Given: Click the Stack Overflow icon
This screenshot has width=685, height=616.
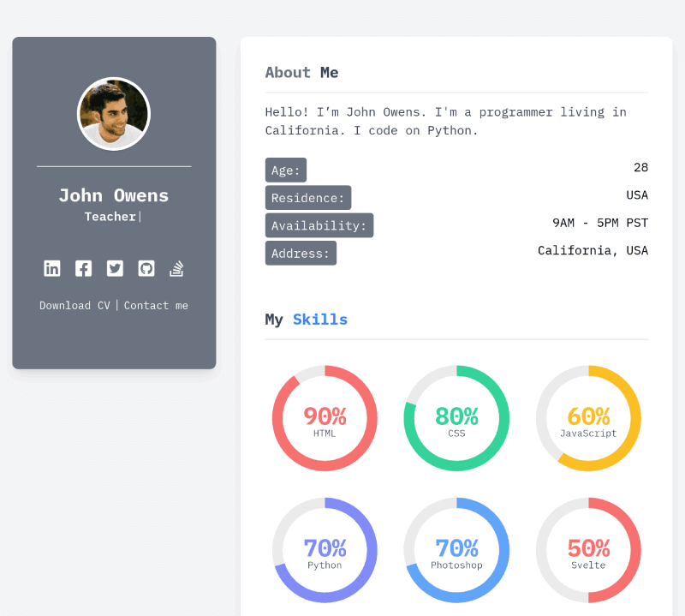Looking at the screenshot, I should tap(176, 268).
